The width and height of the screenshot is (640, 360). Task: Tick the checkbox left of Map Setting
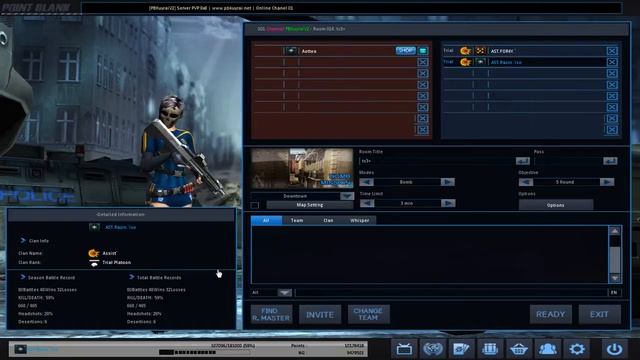[x=255, y=205]
